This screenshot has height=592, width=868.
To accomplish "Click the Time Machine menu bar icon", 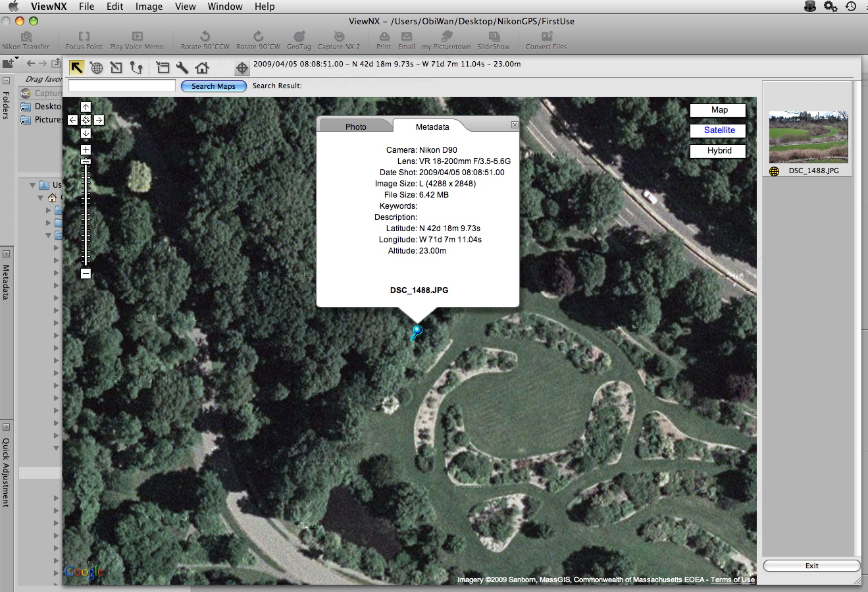I will (x=851, y=7).
